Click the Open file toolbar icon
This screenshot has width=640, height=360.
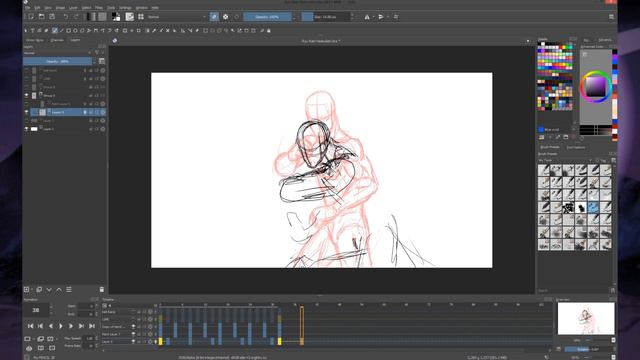[42, 17]
